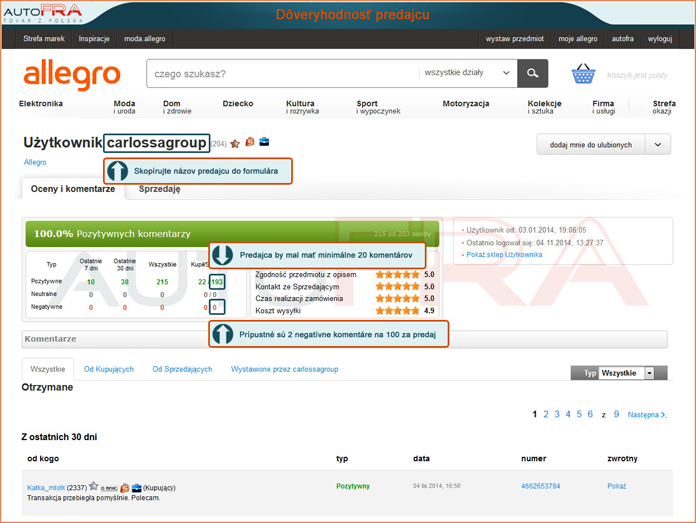Select the 'Od Kupujących' tab

click(x=109, y=369)
